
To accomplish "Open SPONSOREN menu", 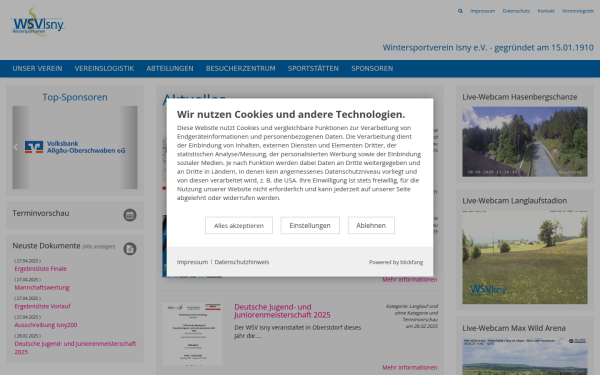I will pyautogui.click(x=372, y=68).
